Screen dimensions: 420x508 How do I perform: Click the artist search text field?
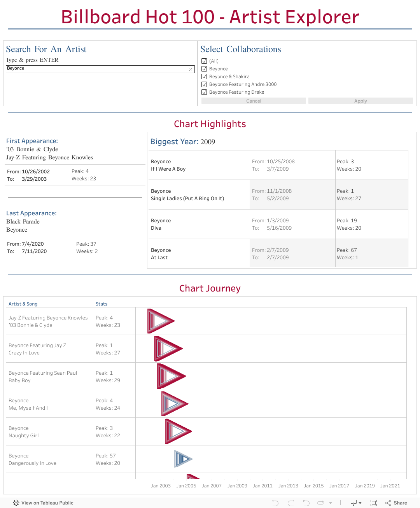tap(97, 69)
